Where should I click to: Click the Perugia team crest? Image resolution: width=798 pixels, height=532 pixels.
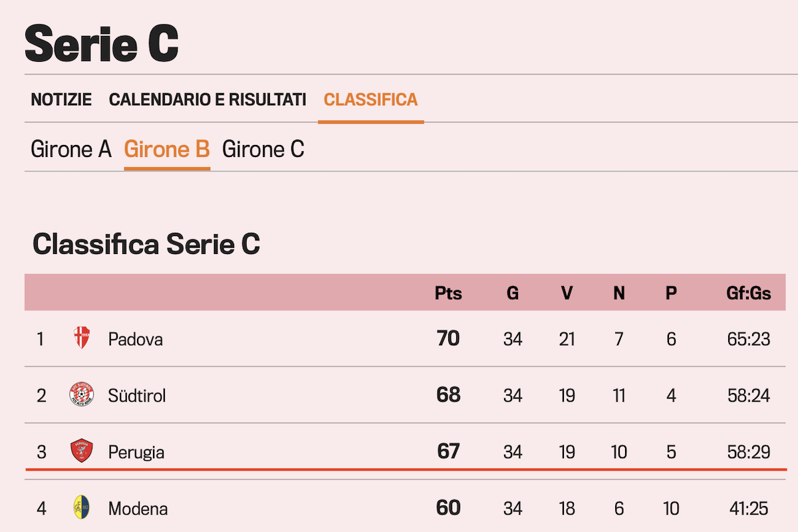tap(82, 452)
